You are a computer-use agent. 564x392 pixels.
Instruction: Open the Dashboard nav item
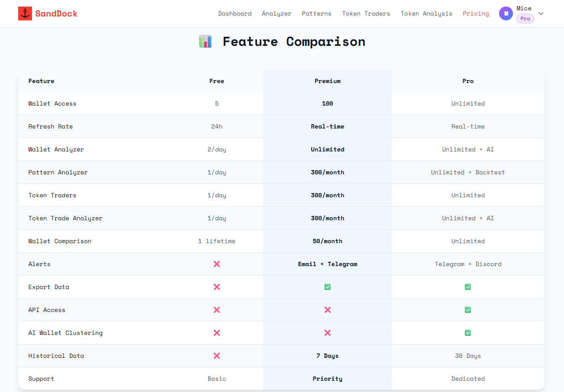point(235,13)
